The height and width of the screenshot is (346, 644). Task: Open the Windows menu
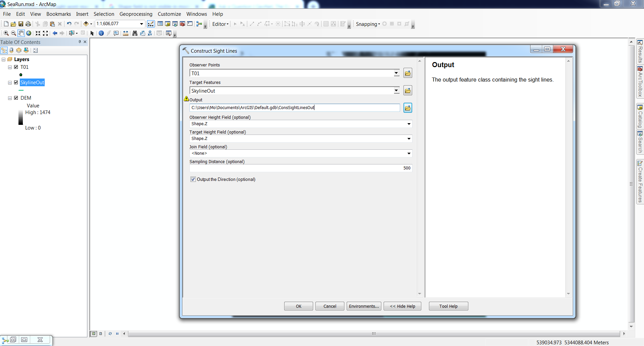(197, 14)
